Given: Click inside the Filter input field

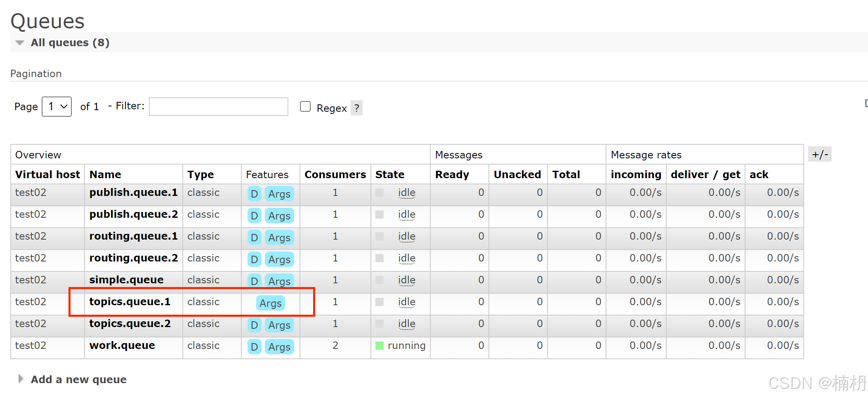Looking at the screenshot, I should click(218, 106).
